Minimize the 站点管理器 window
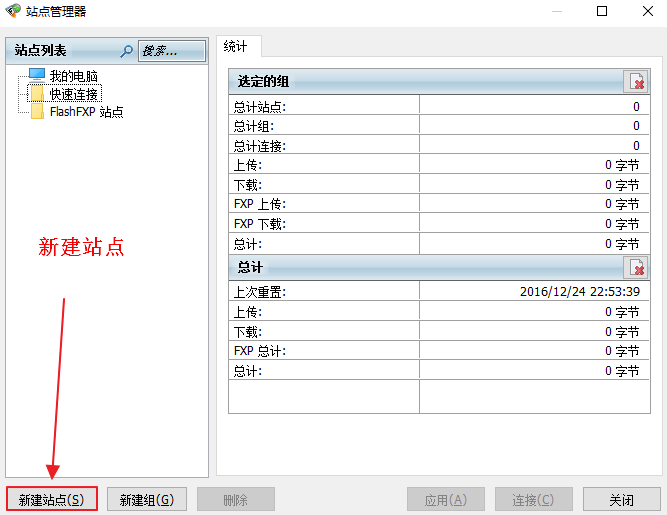Viewport: 667px width, 515px height. point(556,12)
